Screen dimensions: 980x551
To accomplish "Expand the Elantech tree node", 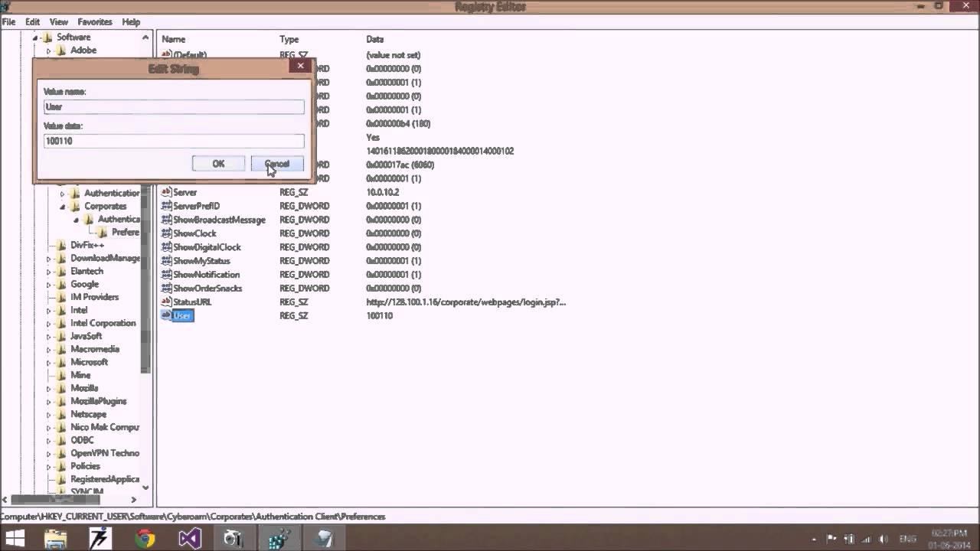I will click(x=48, y=272).
